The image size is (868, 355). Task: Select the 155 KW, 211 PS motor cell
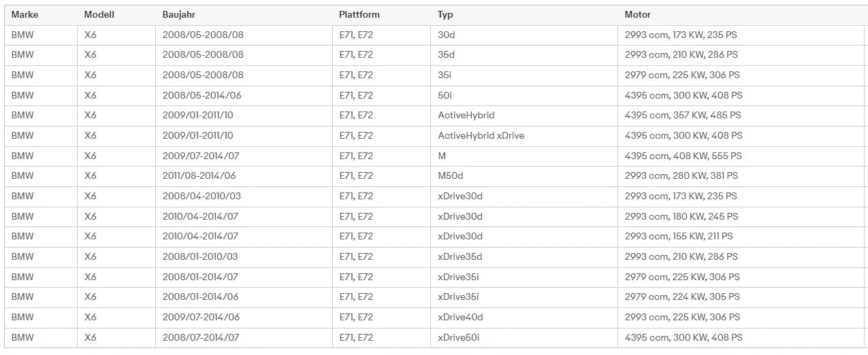(742, 236)
